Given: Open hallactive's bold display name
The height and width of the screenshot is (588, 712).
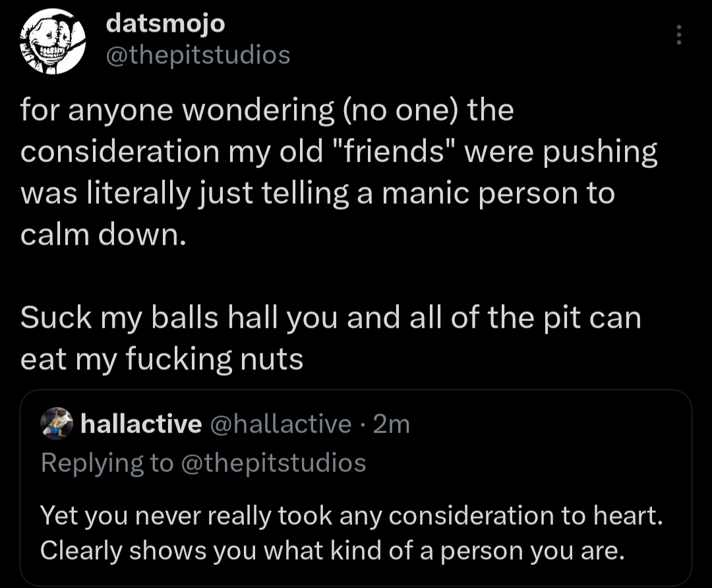Looking at the screenshot, I should (x=140, y=425).
